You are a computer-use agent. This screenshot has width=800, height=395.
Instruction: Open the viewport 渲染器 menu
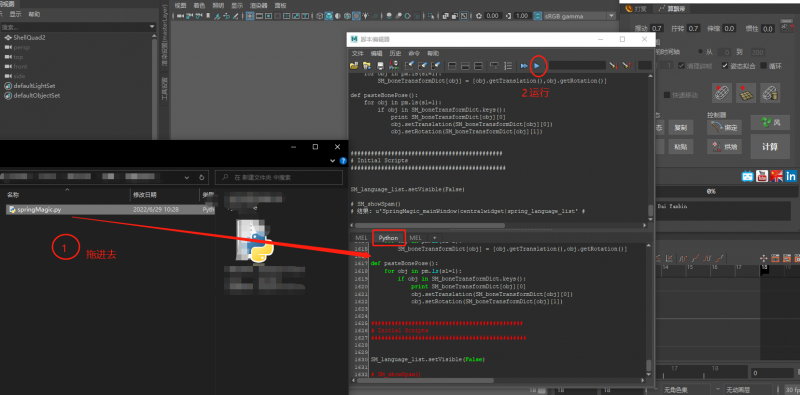[x=259, y=5]
